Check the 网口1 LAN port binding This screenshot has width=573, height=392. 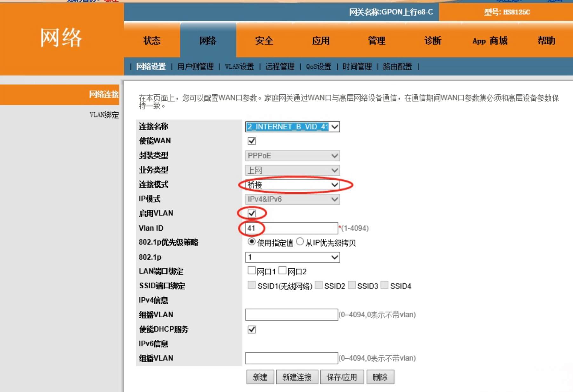[251, 270]
